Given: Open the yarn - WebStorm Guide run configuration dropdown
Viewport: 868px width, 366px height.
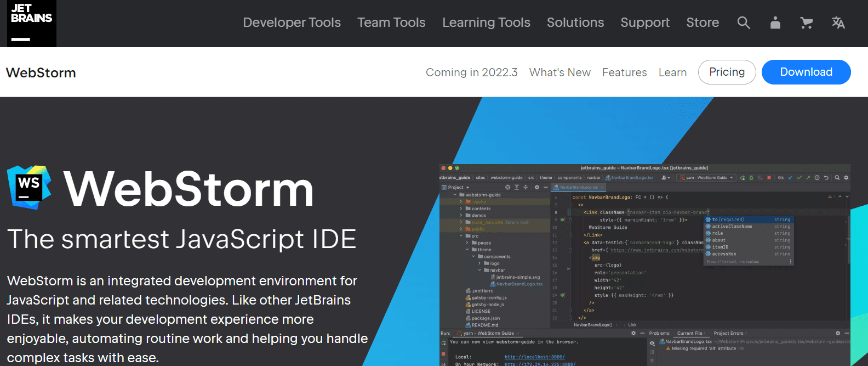Looking at the screenshot, I should (706, 178).
